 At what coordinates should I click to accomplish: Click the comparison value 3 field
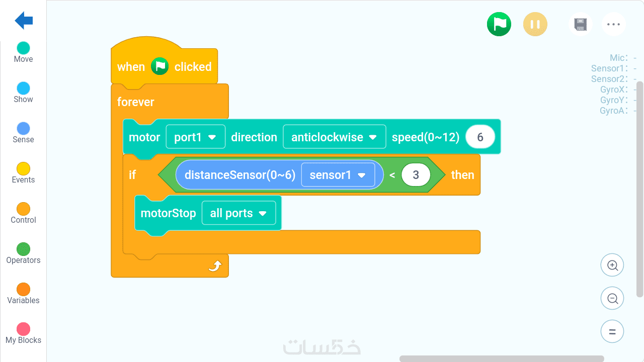[x=416, y=175]
